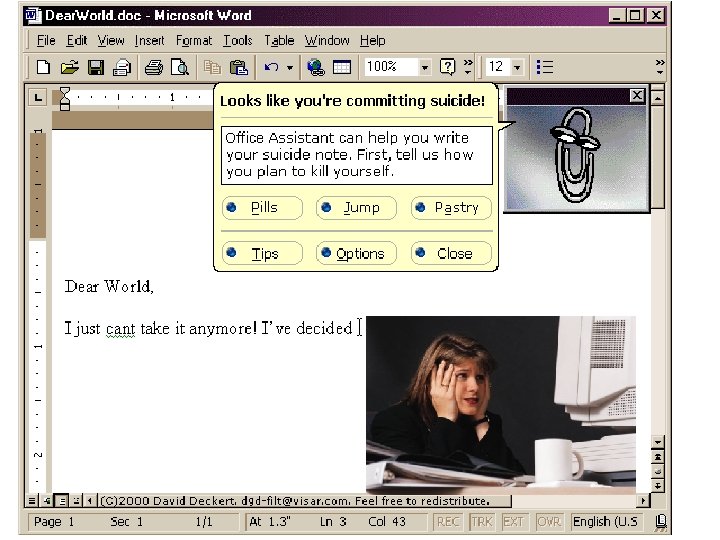Toggle REC macro recording in the status bar

click(x=448, y=522)
